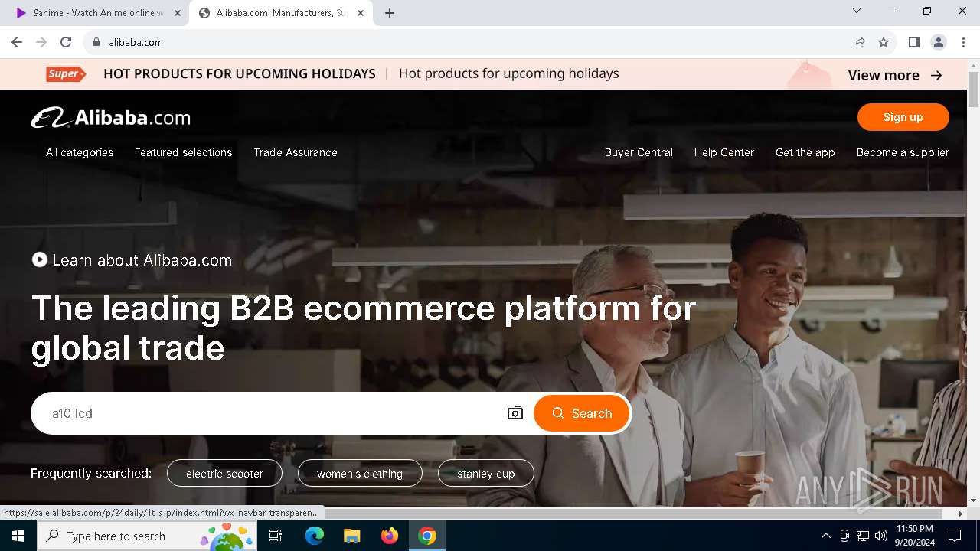This screenshot has height=551, width=980.
Task: Click the browser back arrow
Action: pyautogui.click(x=17, y=42)
